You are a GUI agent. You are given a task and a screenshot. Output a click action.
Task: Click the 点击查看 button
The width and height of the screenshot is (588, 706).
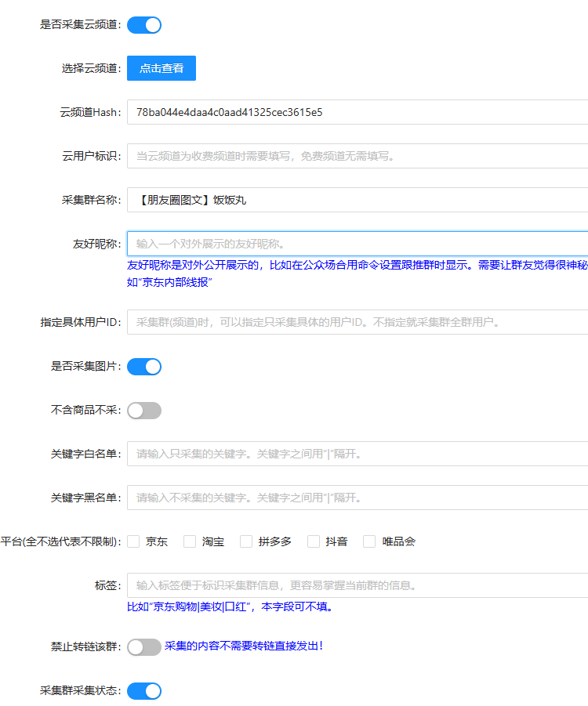pyautogui.click(x=162, y=68)
